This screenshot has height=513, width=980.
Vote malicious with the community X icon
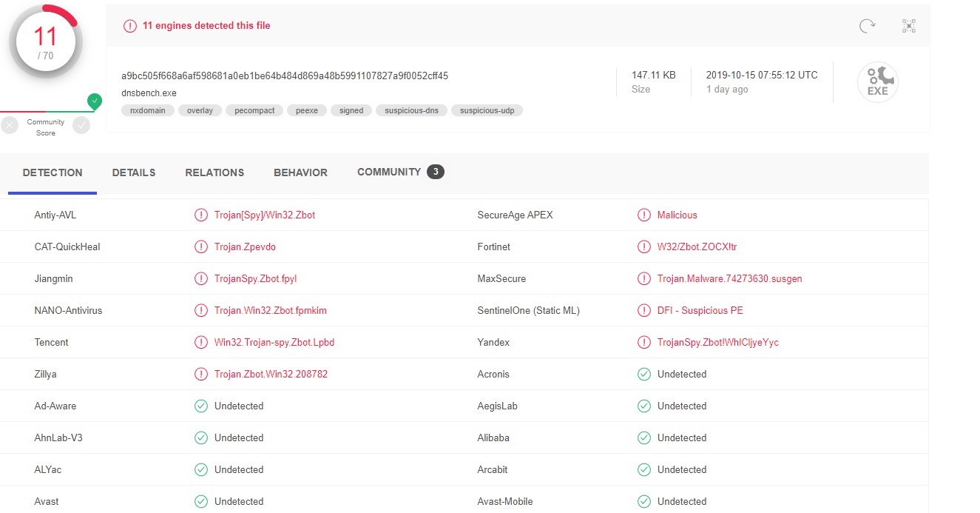point(10,126)
